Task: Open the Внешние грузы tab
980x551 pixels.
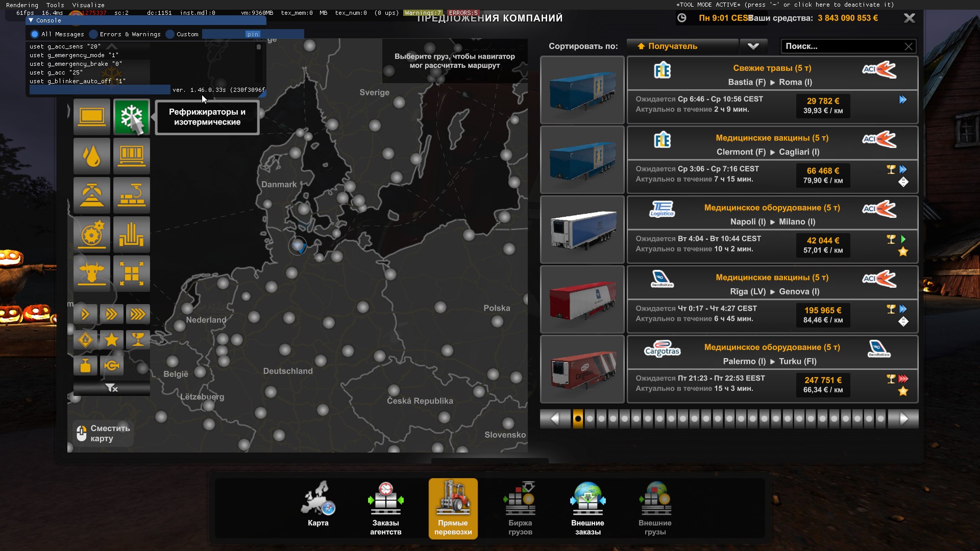Action: (x=655, y=508)
